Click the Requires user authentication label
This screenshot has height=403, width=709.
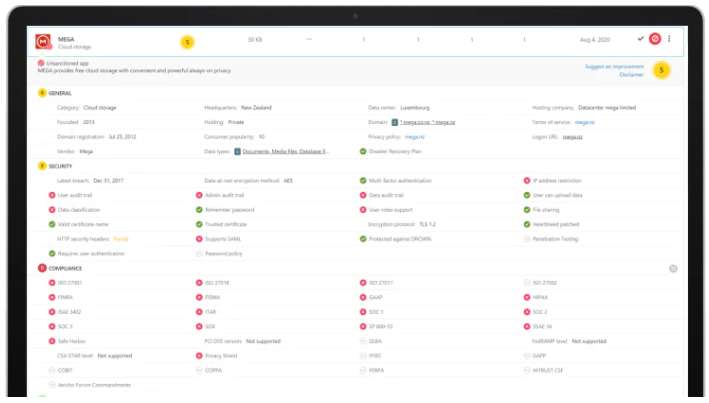coord(91,253)
